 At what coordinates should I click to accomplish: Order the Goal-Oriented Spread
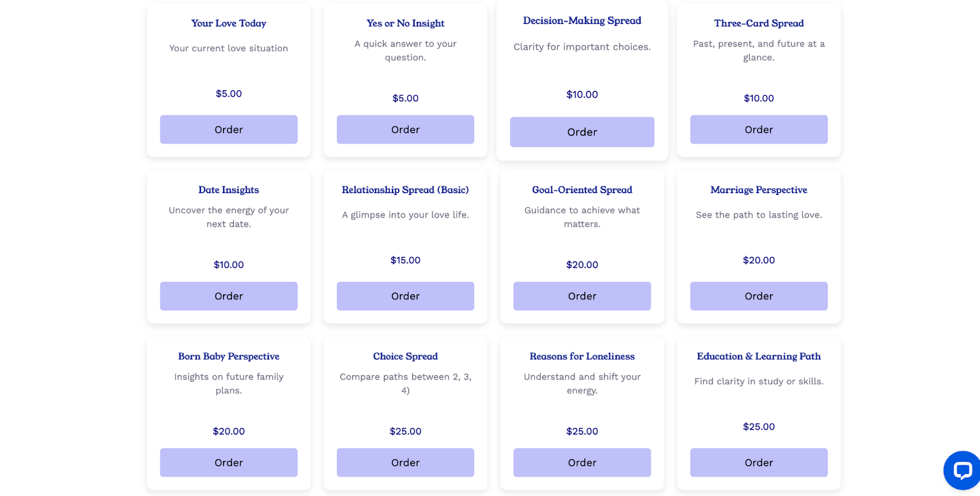582,296
